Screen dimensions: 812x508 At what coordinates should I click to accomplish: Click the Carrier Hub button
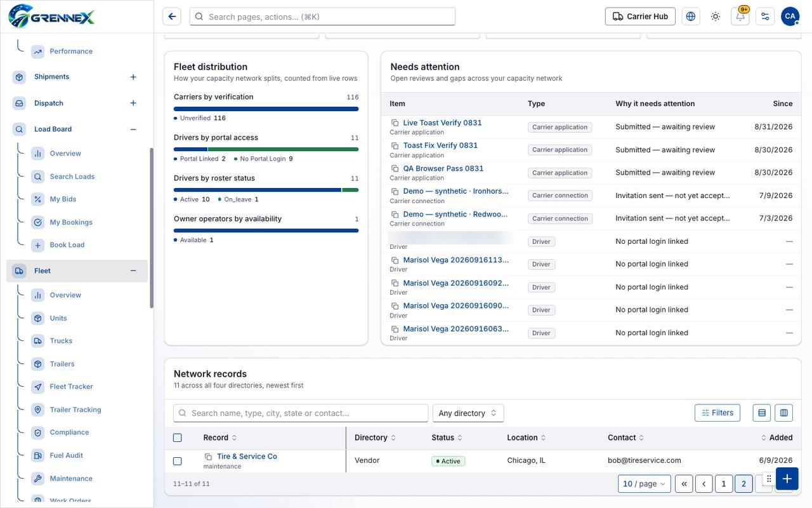640,17
